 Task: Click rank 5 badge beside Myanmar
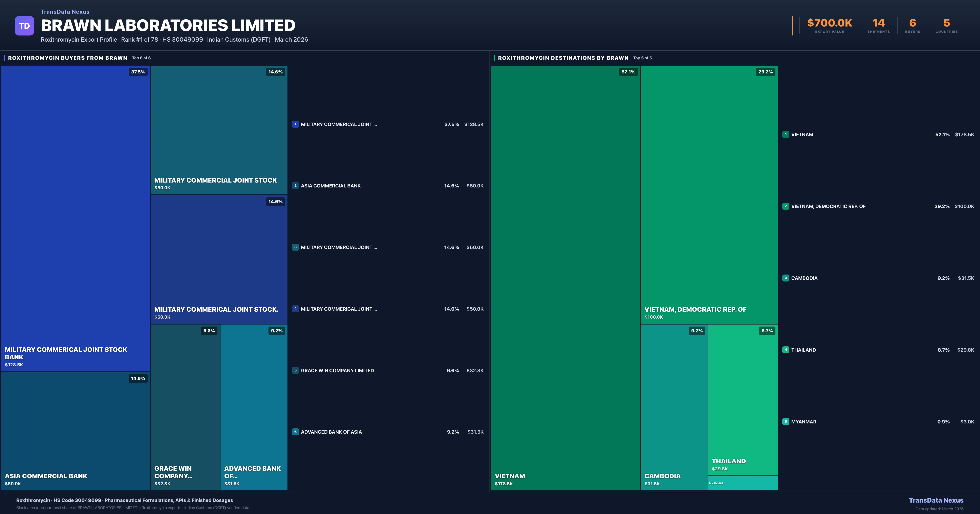pos(786,422)
